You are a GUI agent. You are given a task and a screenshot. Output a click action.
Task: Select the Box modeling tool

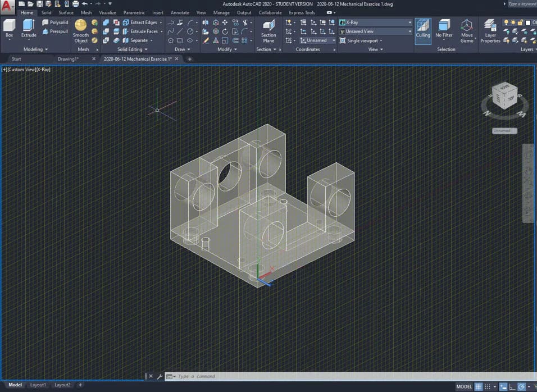[x=9, y=29]
